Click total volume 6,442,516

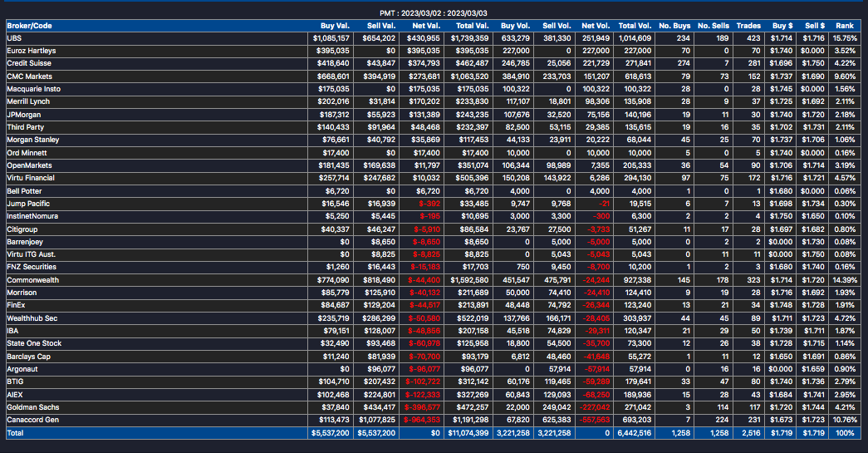(x=635, y=432)
